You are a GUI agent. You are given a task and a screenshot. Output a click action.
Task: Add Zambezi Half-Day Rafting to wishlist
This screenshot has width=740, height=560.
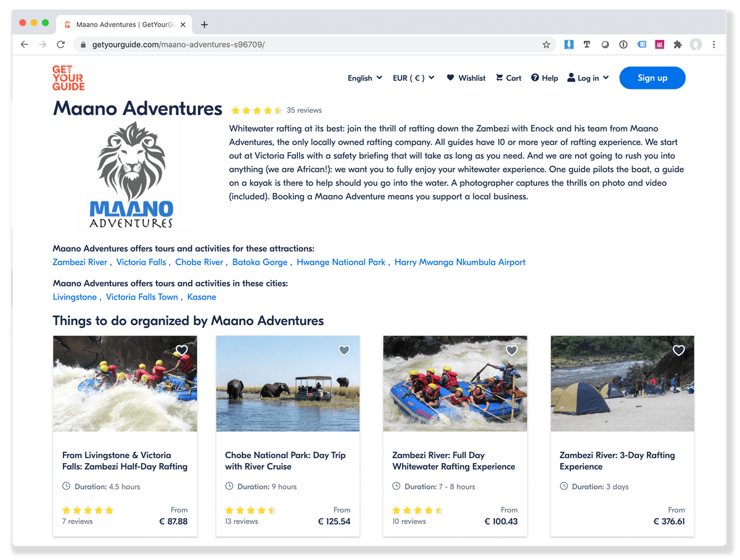(181, 350)
